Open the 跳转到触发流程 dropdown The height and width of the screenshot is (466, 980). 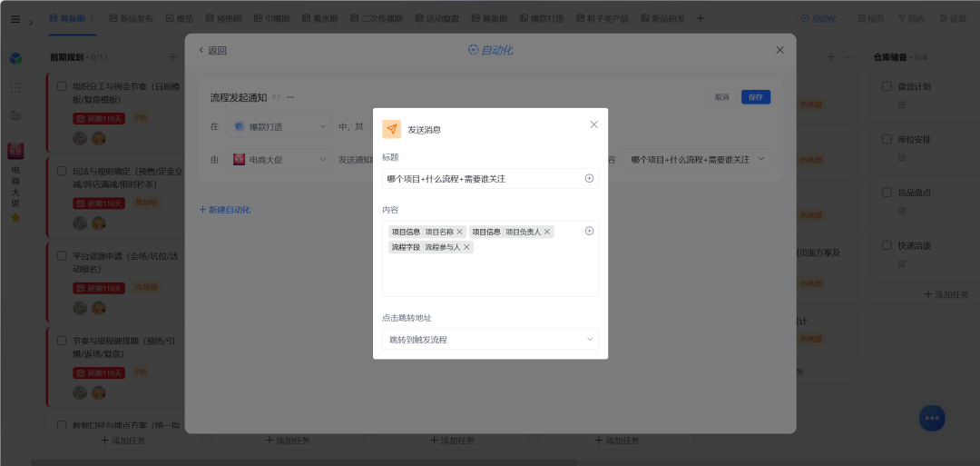click(x=490, y=340)
